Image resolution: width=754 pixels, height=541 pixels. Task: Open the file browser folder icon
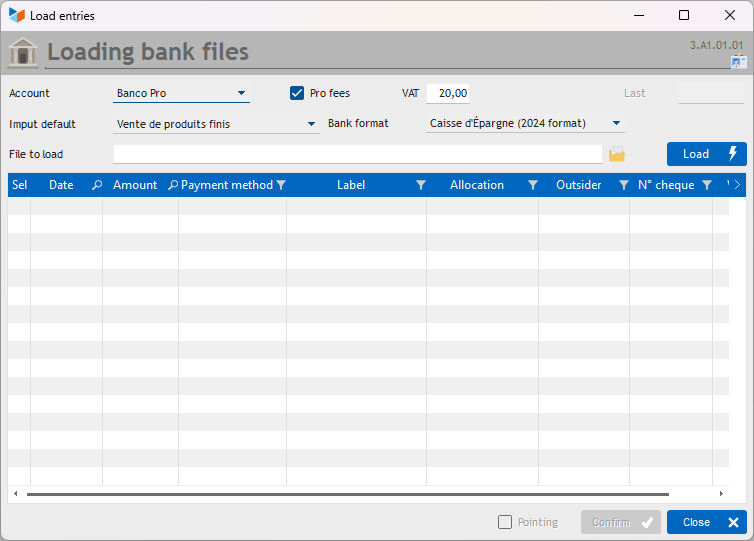[616, 154]
